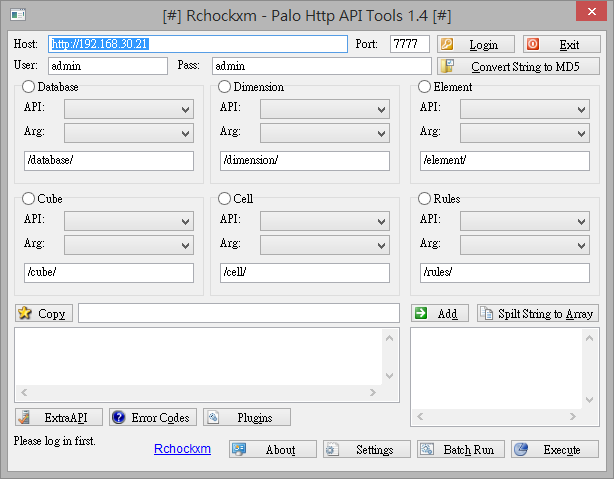The height and width of the screenshot is (479, 614).
Task: Click the application icon in title bar
Action: [18, 15]
